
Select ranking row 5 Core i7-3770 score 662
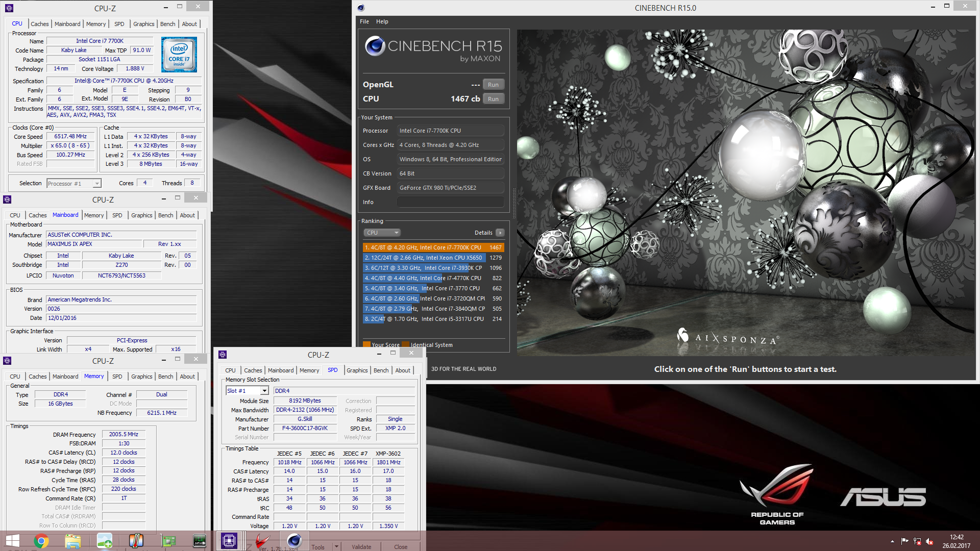433,288
